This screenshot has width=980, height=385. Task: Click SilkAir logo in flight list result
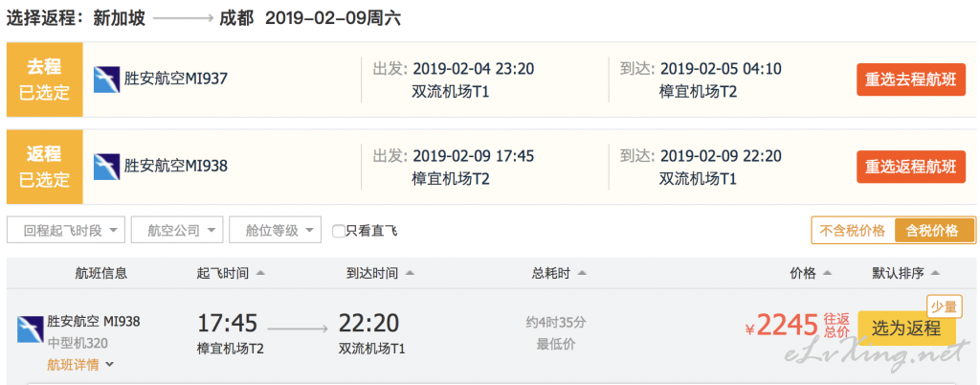[30, 328]
